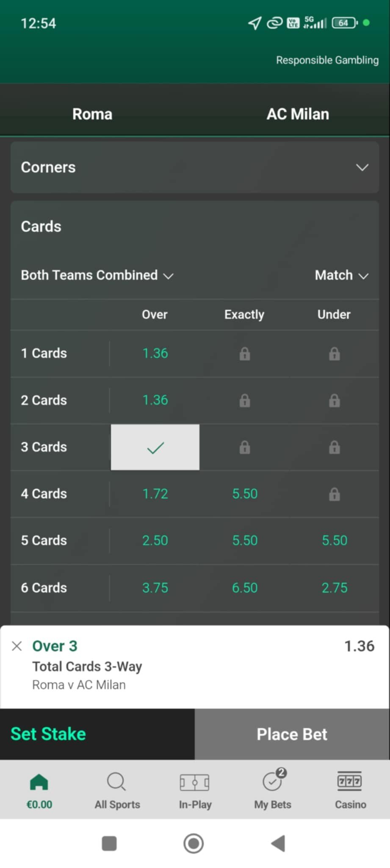
Task: Open the Casino slot icon
Action: pos(350,781)
